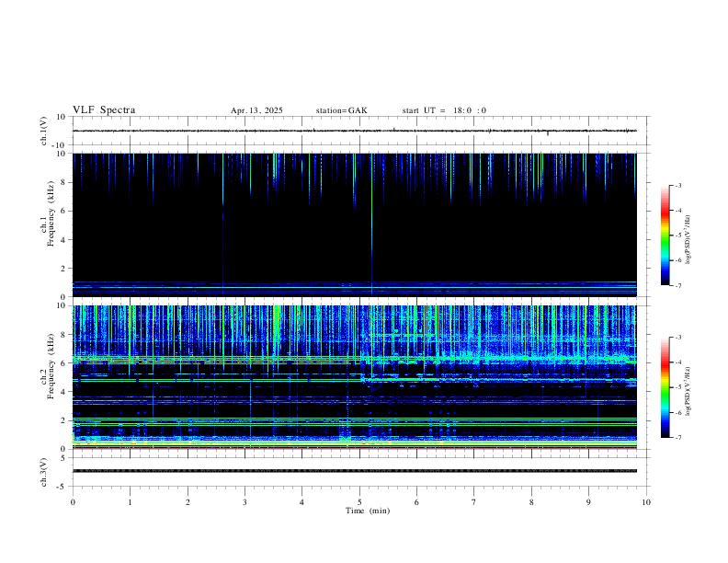Select the date text "Apr. 13, 2025"

point(256,110)
